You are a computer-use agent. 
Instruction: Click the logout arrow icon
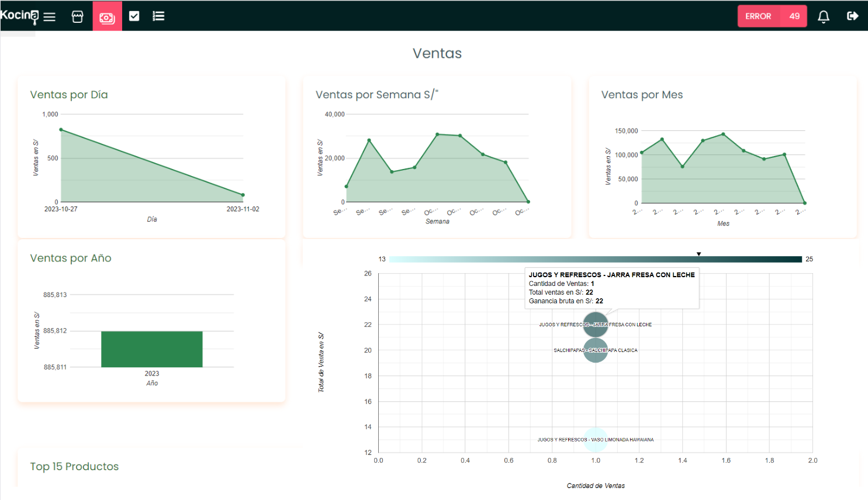852,16
